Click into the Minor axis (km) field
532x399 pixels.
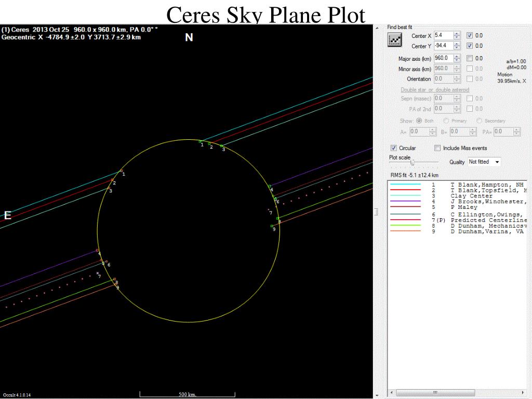[444, 68]
